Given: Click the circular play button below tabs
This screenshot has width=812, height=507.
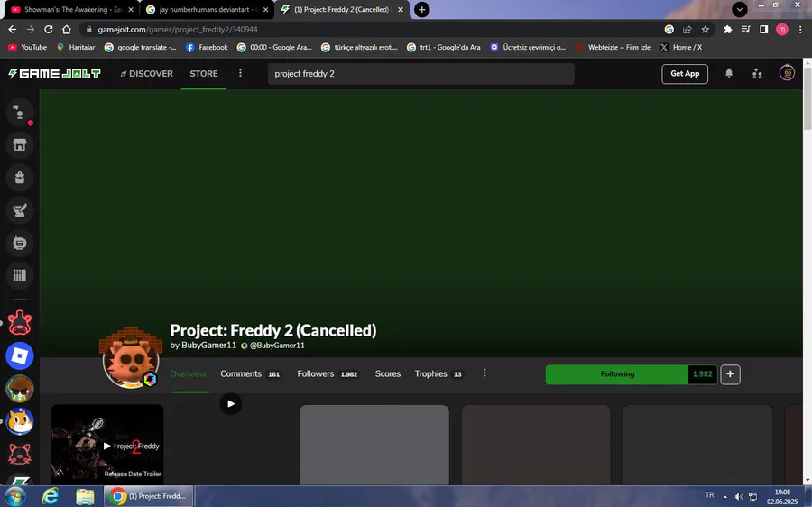Looking at the screenshot, I should pyautogui.click(x=231, y=403).
